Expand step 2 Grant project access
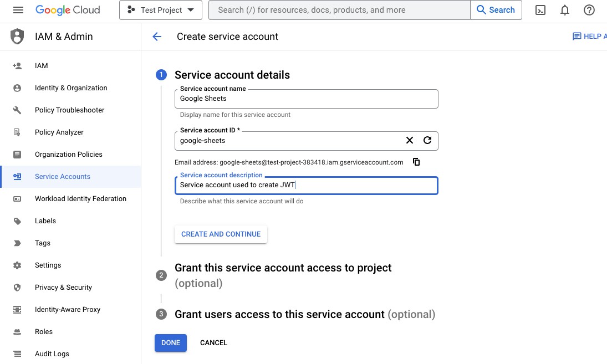This screenshot has width=607, height=364. [283, 268]
